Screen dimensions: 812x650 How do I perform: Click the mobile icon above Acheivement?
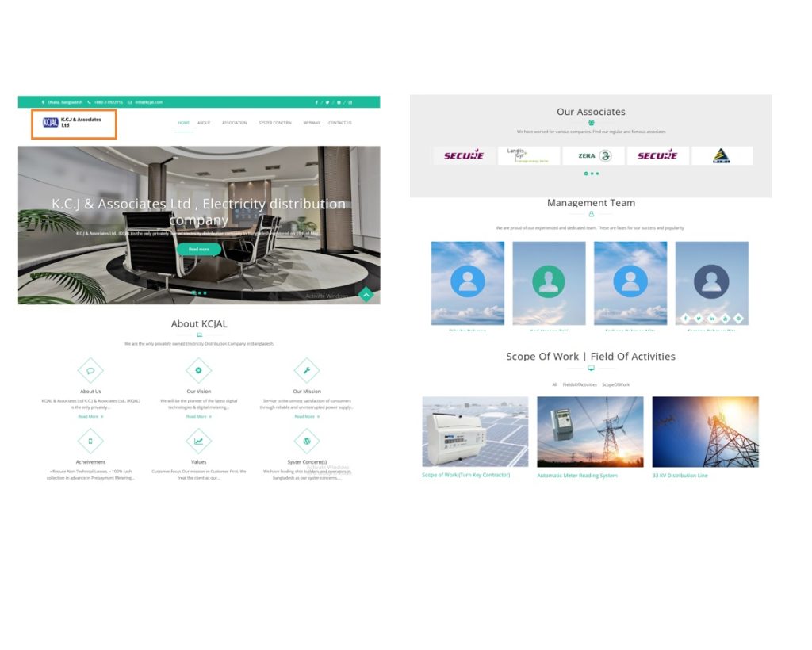pos(90,441)
